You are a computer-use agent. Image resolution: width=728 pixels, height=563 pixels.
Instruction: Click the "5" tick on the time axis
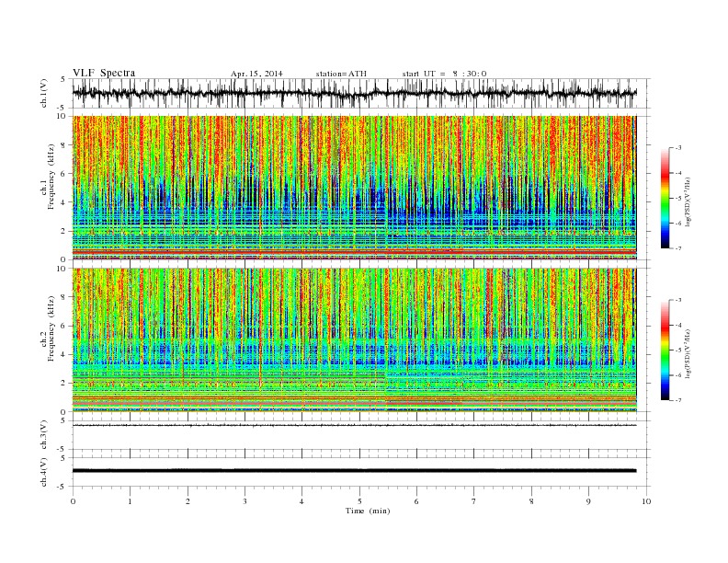[x=359, y=501]
